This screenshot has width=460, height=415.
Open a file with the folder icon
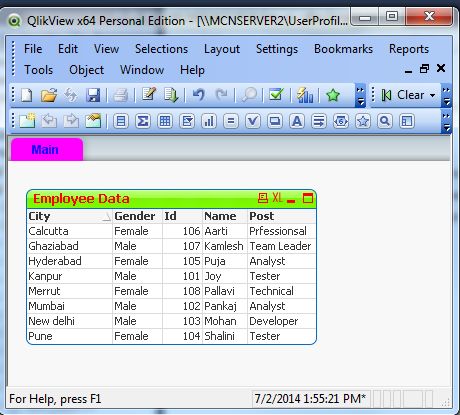click(49, 95)
